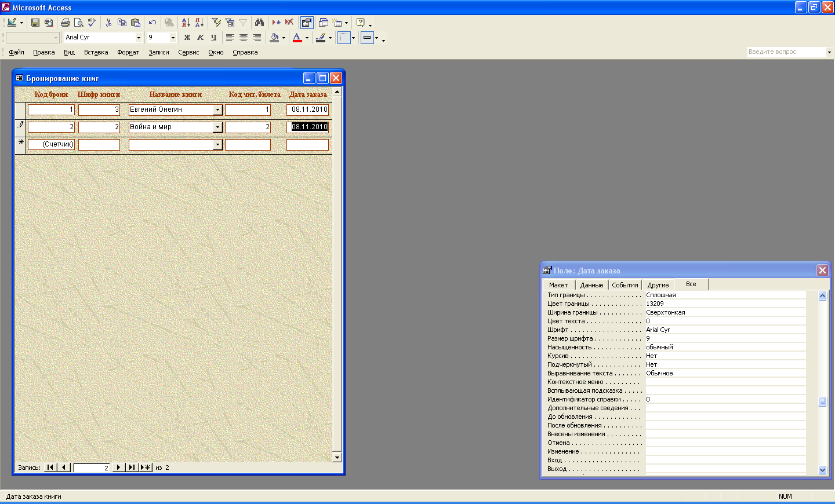The height and width of the screenshot is (504, 835).
Task: Toggle bold formatting (Ж)
Action: (187, 38)
